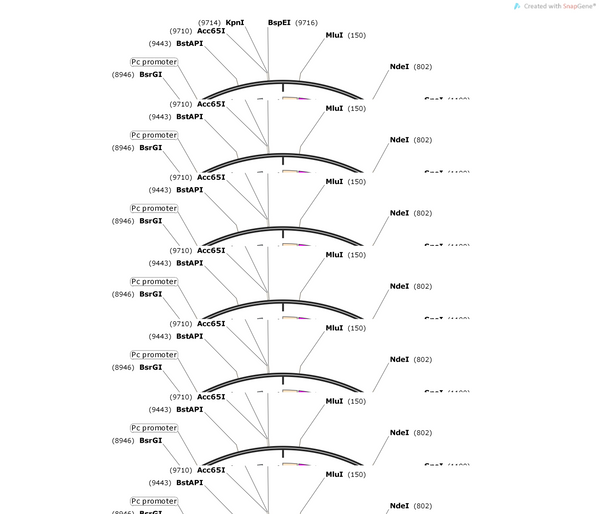Click the second Pc promoter label from the top
The height and width of the screenshot is (514, 600).
coord(154,135)
